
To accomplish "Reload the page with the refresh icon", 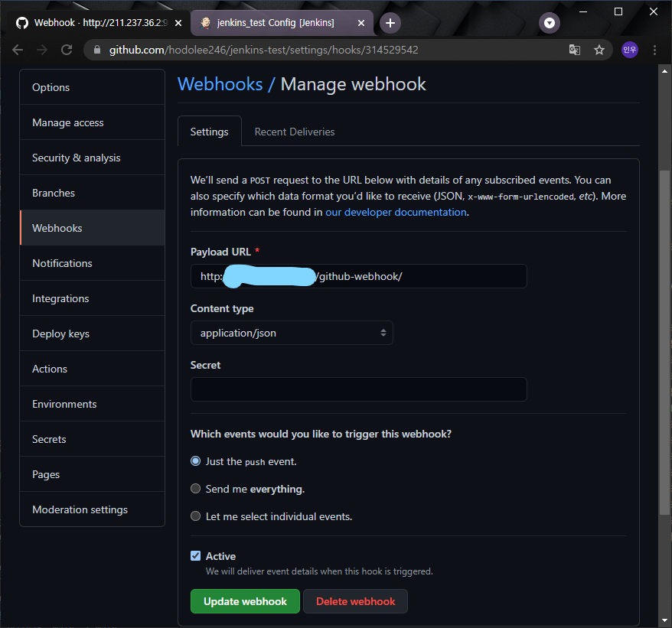I will pyautogui.click(x=67, y=50).
